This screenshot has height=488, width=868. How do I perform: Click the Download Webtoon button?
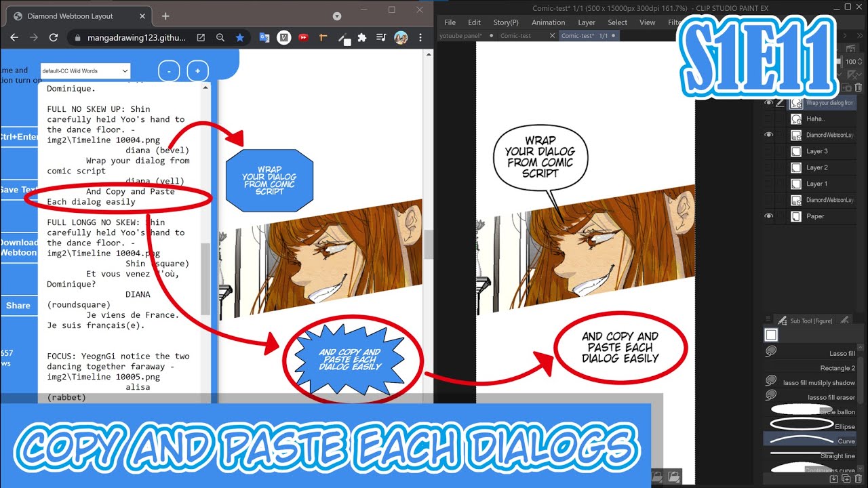[x=19, y=247]
